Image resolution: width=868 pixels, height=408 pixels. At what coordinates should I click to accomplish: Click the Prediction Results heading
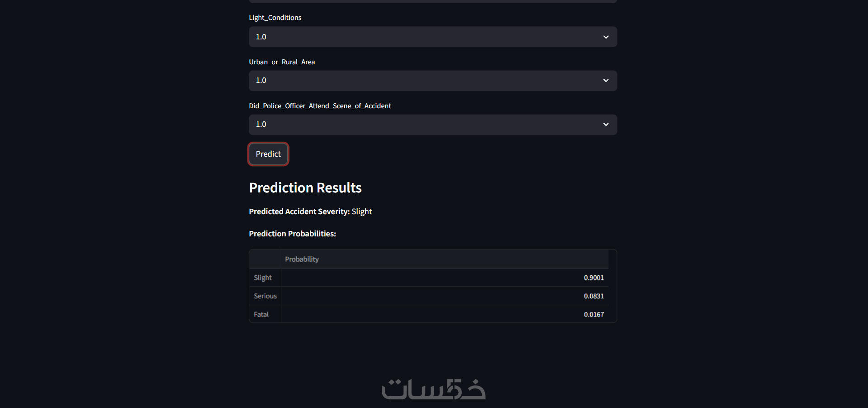pos(305,188)
